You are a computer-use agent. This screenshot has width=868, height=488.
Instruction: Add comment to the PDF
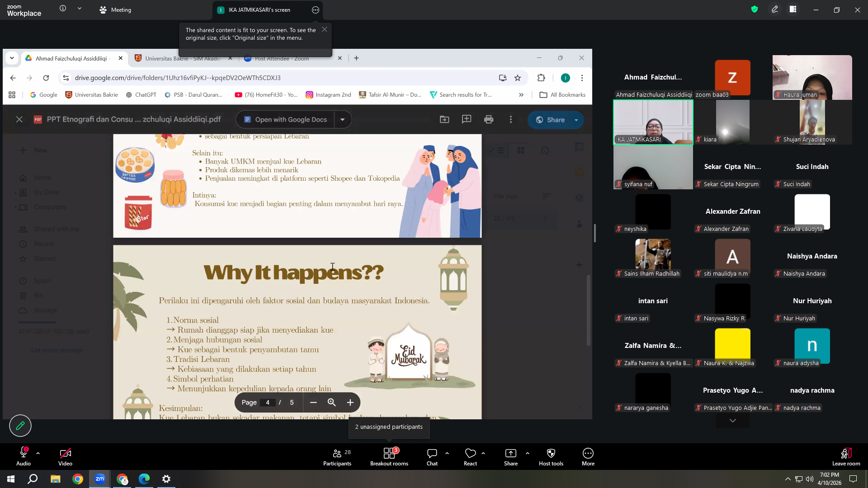[x=467, y=119]
